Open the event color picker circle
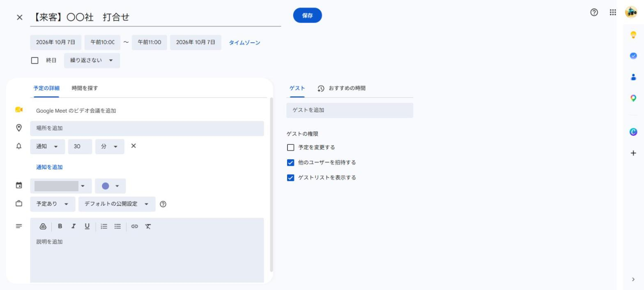 pos(110,186)
